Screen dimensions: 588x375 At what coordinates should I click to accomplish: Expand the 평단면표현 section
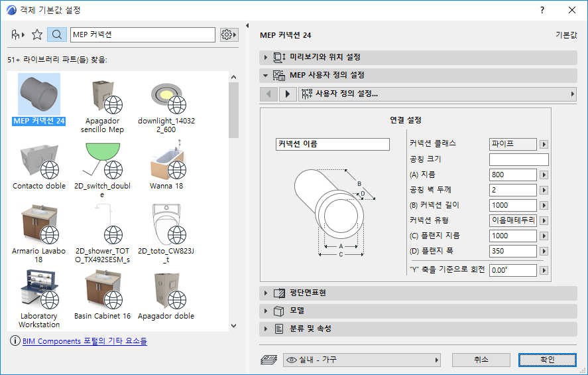266,293
